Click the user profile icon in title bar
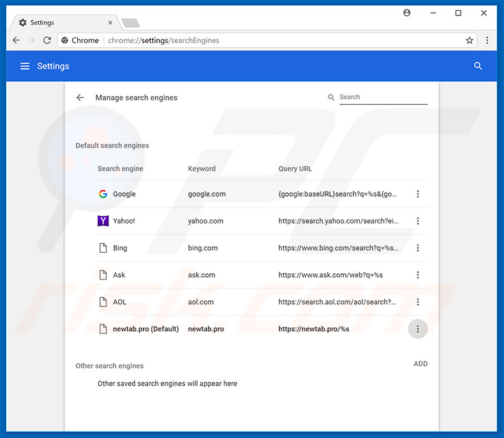Viewport: 504px width, 438px height. [x=408, y=13]
